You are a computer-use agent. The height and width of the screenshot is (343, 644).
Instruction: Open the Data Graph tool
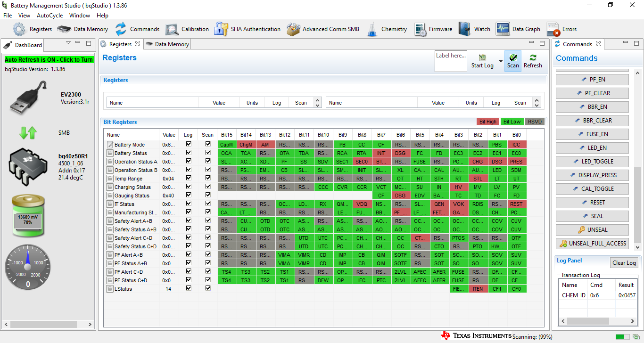pyautogui.click(x=518, y=29)
